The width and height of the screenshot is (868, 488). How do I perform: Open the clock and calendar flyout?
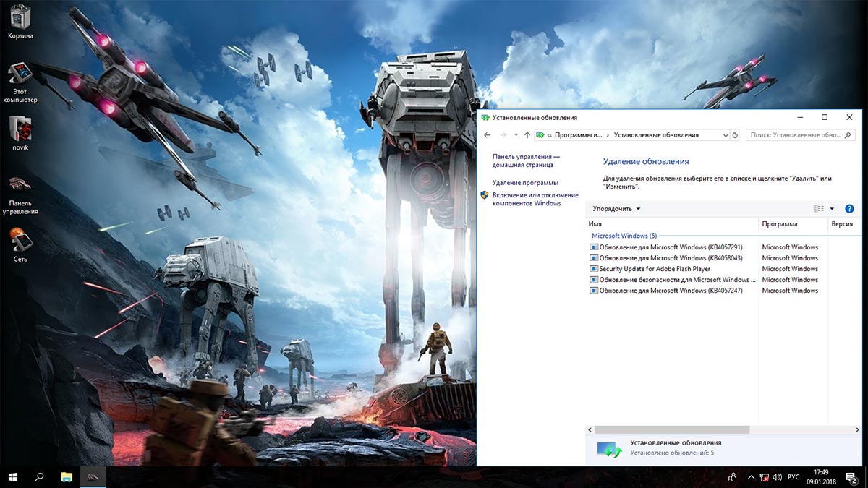[821, 477]
